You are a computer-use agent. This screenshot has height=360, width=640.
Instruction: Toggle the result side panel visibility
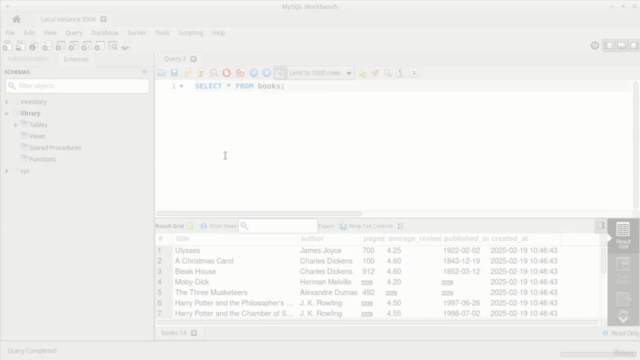[x=600, y=225]
